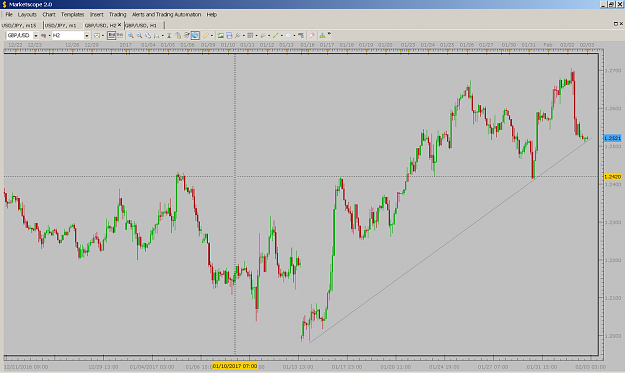Click the picture snapshot icon
The image size is (625, 373).
(220, 35)
